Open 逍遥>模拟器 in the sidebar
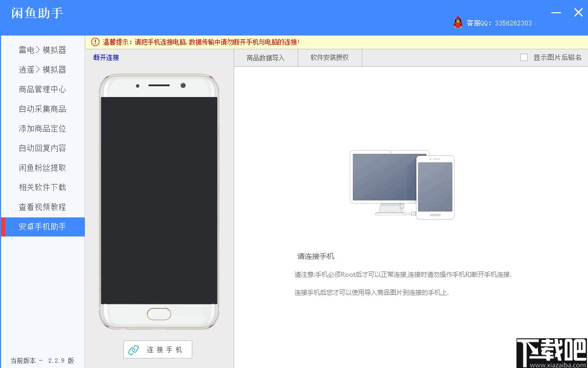Image resolution: width=588 pixels, height=368 pixels. (43, 69)
